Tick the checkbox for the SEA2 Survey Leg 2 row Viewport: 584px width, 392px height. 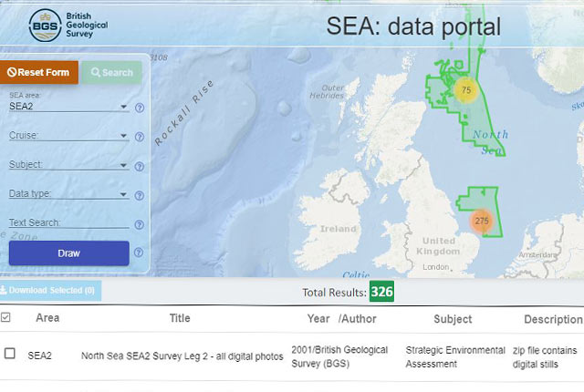[x=10, y=354]
